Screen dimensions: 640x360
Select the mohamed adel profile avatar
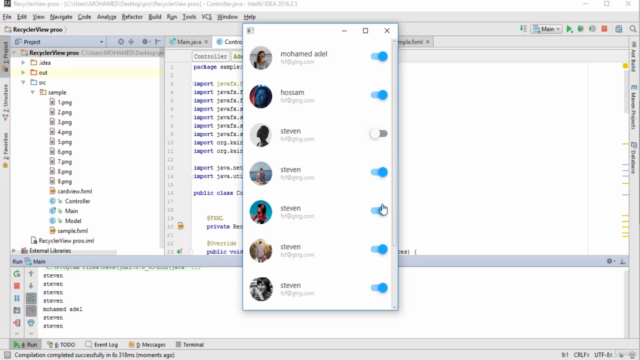(x=261, y=58)
